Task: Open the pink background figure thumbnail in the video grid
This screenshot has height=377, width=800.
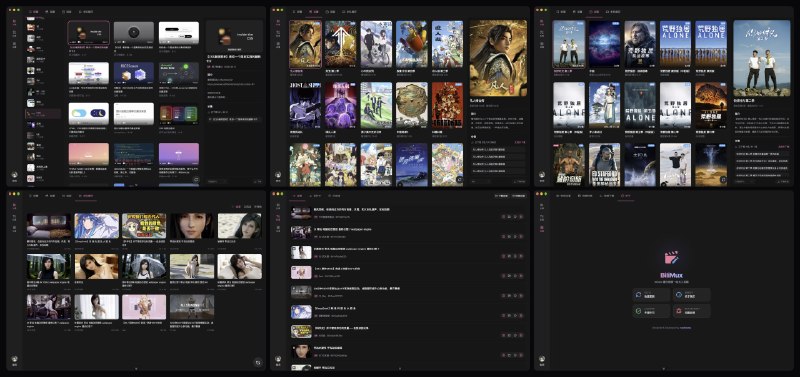Action: [x=144, y=307]
